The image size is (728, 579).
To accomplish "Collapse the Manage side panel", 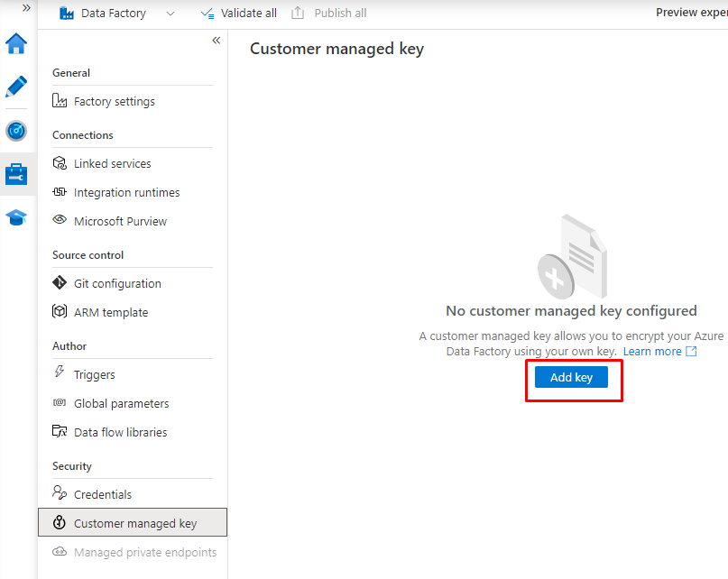I will (217, 41).
